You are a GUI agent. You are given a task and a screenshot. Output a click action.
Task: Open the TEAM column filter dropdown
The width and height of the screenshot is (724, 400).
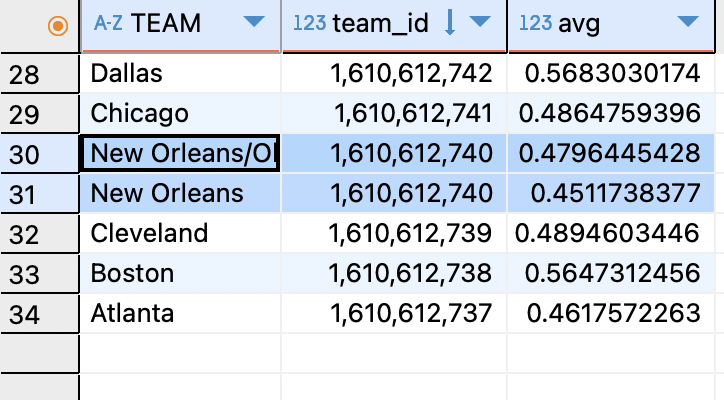tap(254, 21)
